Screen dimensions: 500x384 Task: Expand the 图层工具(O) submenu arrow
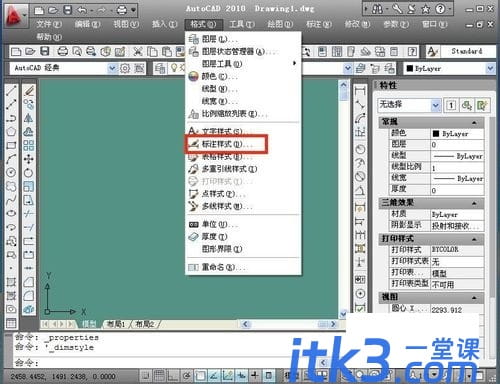coord(294,63)
